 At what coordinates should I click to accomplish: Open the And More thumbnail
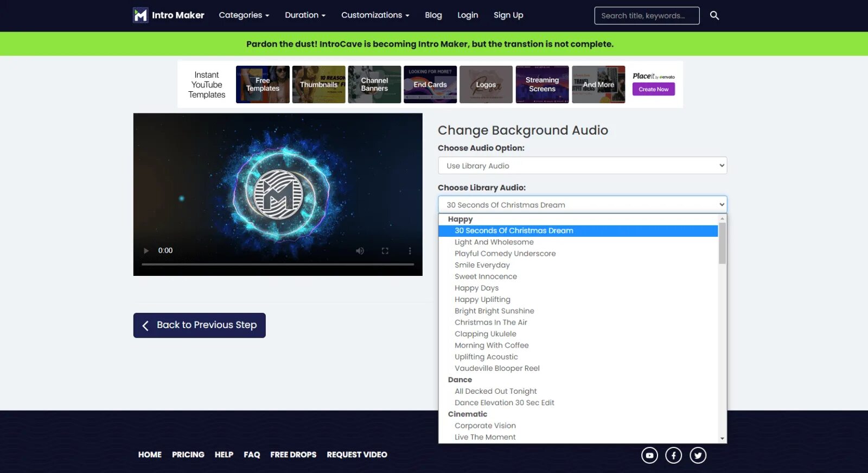[598, 85]
